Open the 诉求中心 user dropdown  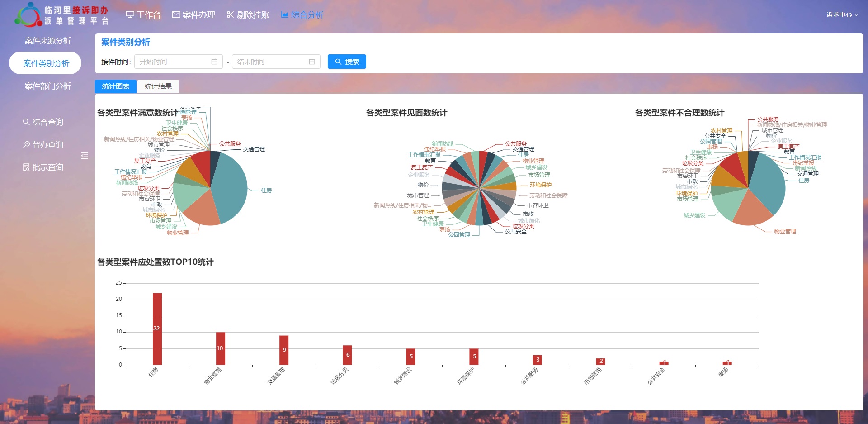(842, 14)
